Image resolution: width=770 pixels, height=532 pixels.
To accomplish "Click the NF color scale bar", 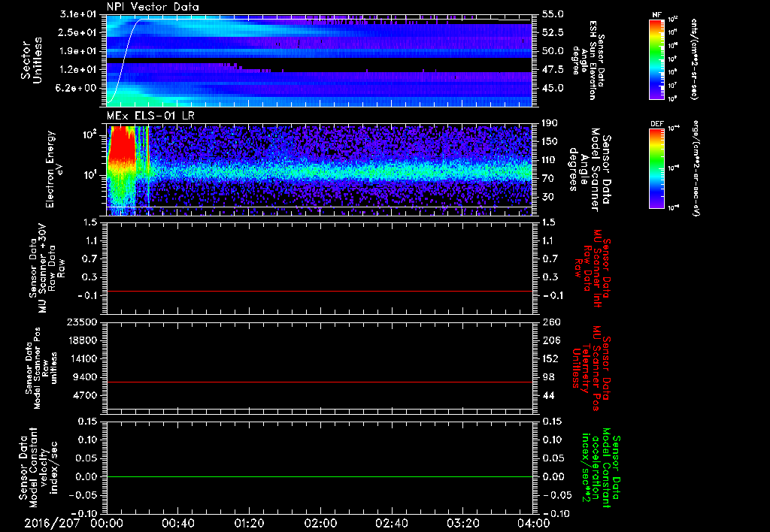I will (x=655, y=60).
